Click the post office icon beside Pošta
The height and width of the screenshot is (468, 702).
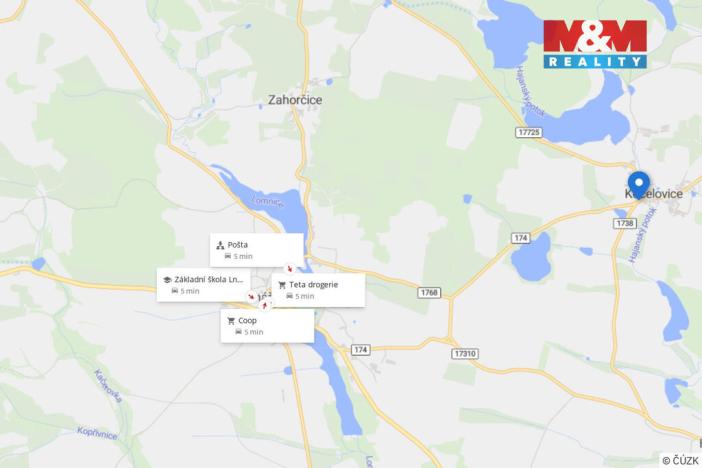tap(220, 245)
